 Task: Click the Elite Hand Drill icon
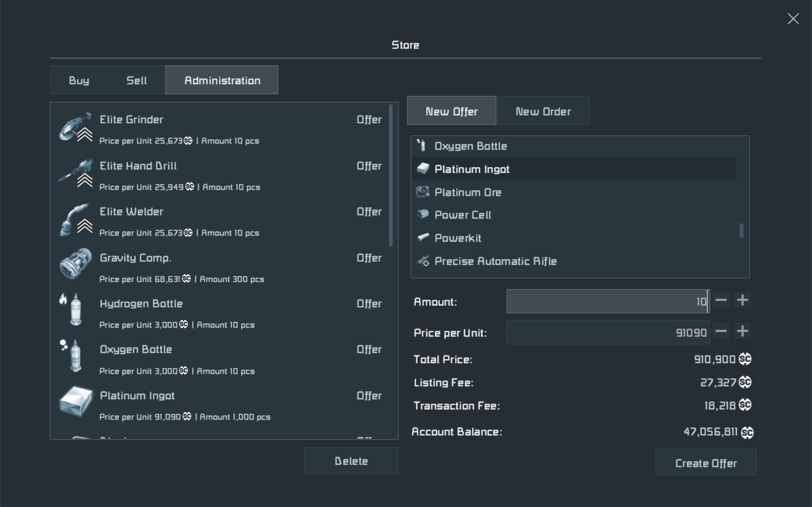76,173
